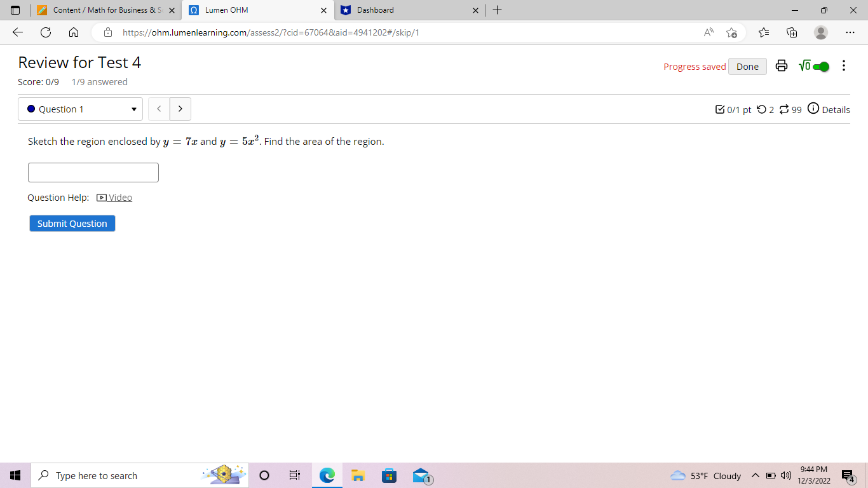
Task: Launch Microsoft Edge from the taskbar
Action: [327, 475]
